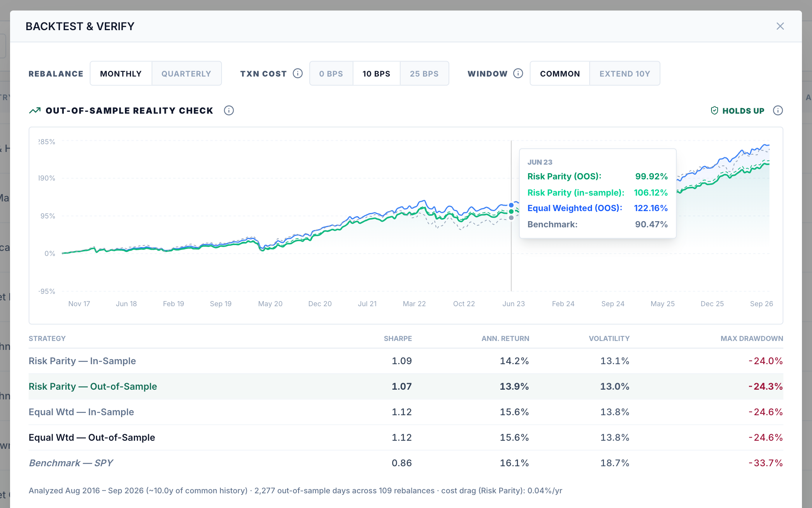Click the VOLATILITY column header
Viewport: 812px width, 508px height.
point(609,339)
